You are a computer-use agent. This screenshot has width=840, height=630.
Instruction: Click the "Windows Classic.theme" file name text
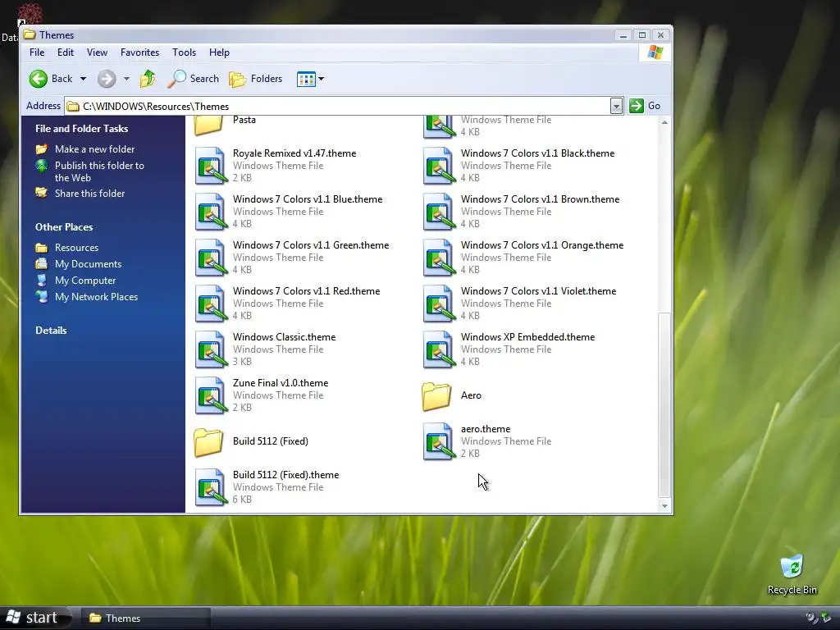(x=284, y=337)
